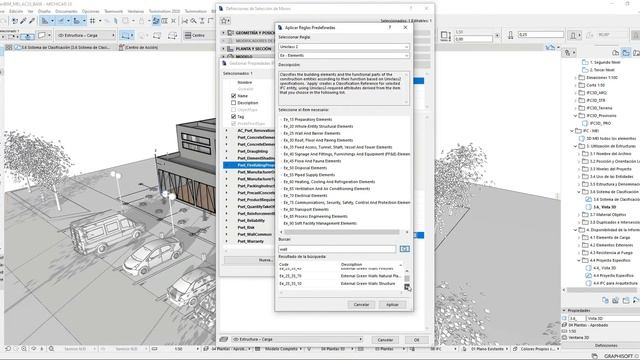The width and height of the screenshot is (640, 360).
Task: Click the Definiciones button in Propiedades panel
Action: tap(606, 346)
